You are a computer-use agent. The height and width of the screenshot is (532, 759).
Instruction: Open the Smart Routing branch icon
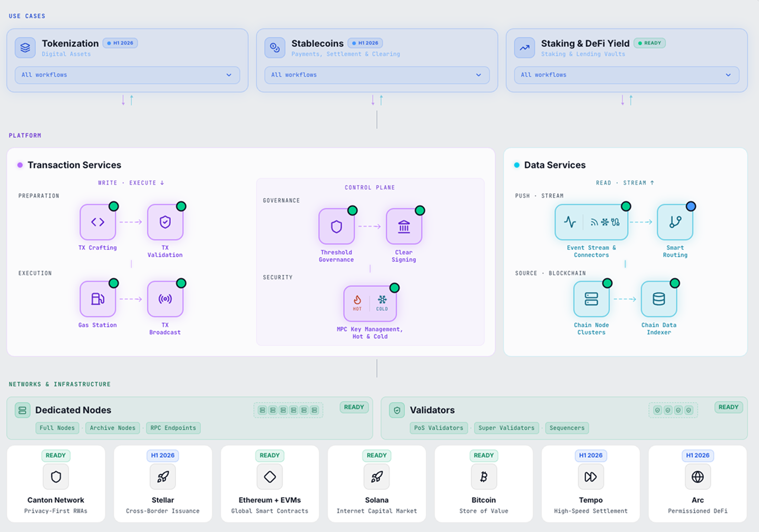[675, 222]
